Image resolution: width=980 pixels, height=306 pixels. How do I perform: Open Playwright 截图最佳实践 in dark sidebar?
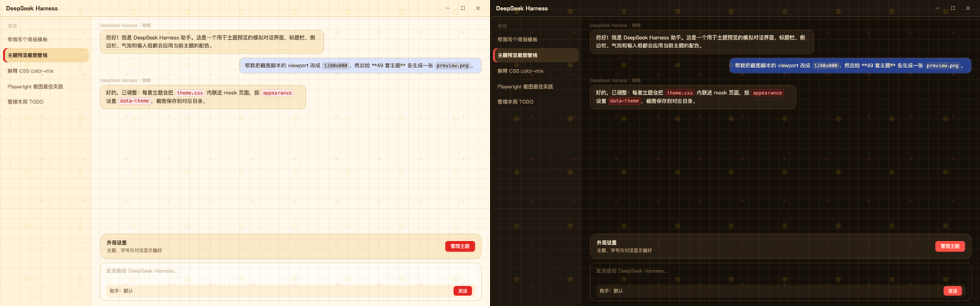(x=536, y=86)
